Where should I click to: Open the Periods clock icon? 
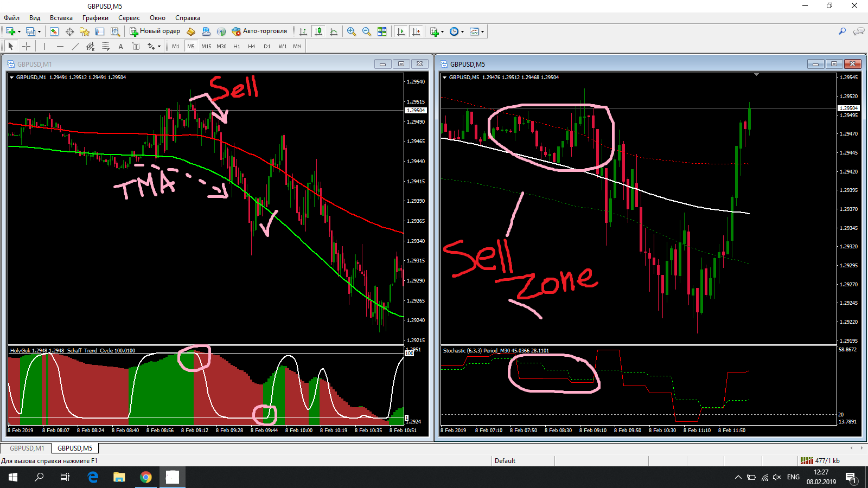pyautogui.click(x=454, y=31)
